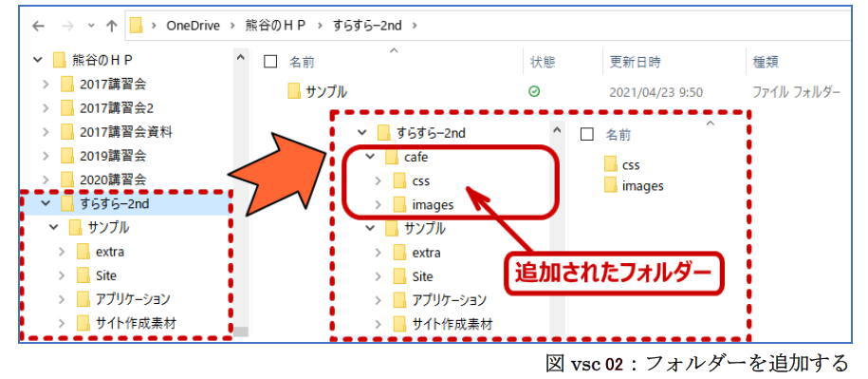Click ファイル フォルダー type text
Viewport: 868px width, 379px height.
tap(797, 92)
